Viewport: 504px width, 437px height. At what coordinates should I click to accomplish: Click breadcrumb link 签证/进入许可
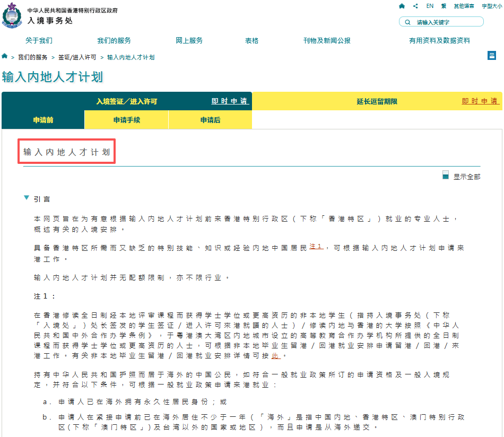coord(77,57)
